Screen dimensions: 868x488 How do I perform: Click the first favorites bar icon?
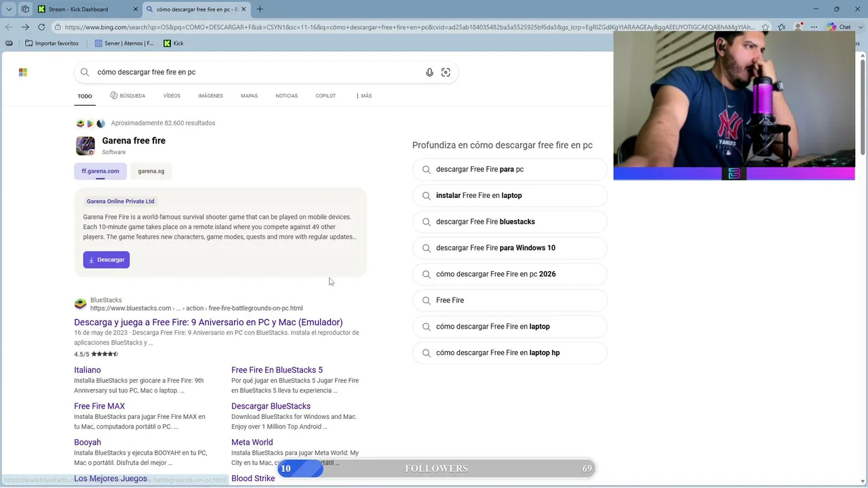point(9,43)
